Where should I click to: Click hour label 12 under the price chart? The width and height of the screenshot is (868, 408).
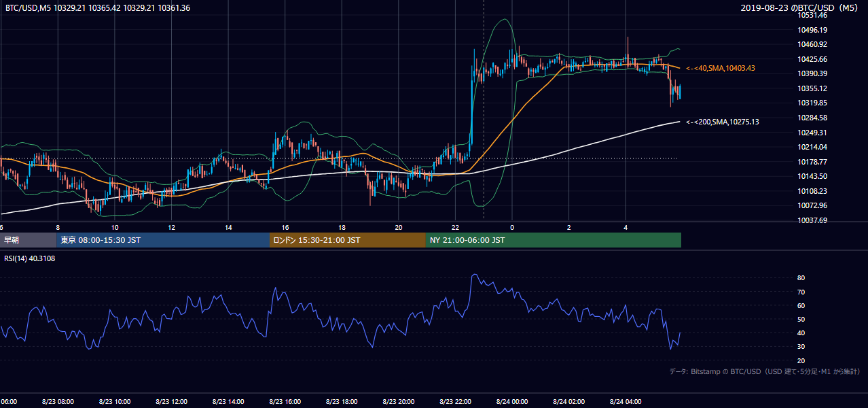pyautogui.click(x=171, y=227)
